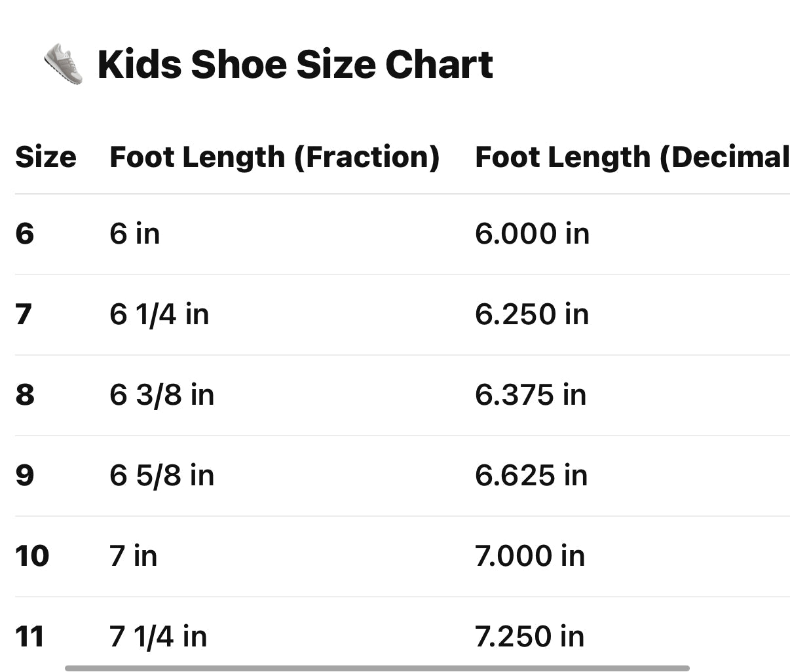Image resolution: width=790 pixels, height=672 pixels.
Task: Click the Kids Shoe Size Chart heading
Action: [295, 64]
